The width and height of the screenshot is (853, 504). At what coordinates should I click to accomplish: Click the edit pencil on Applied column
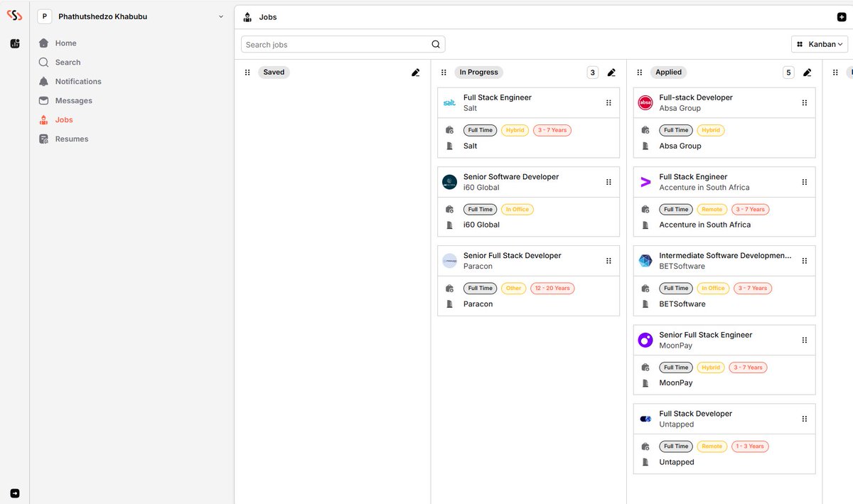click(807, 73)
